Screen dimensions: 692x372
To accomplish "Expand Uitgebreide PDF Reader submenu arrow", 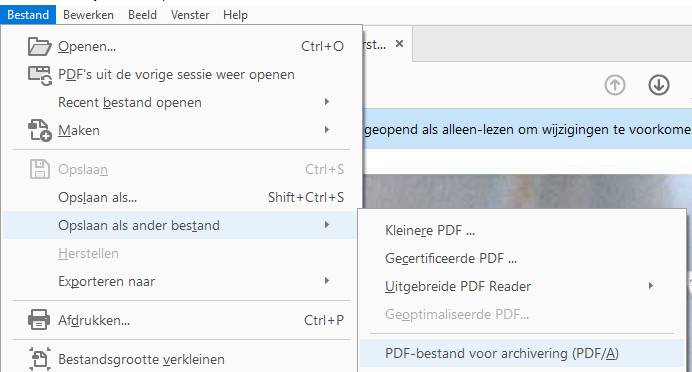I will (651, 286).
